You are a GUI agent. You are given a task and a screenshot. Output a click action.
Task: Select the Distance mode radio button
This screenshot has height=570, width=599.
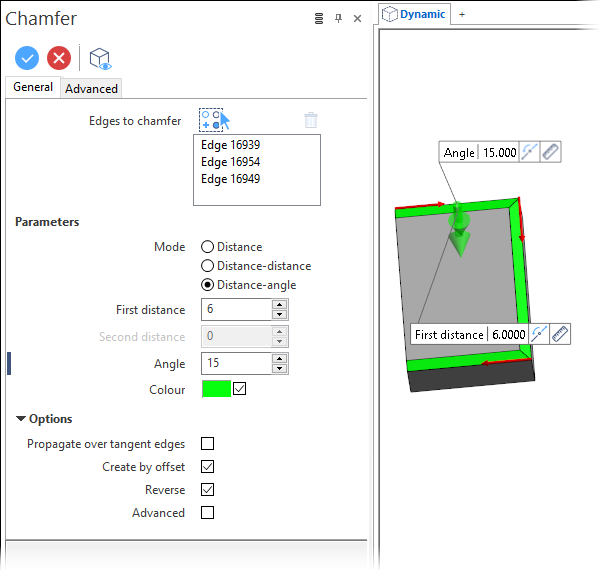[x=207, y=247]
